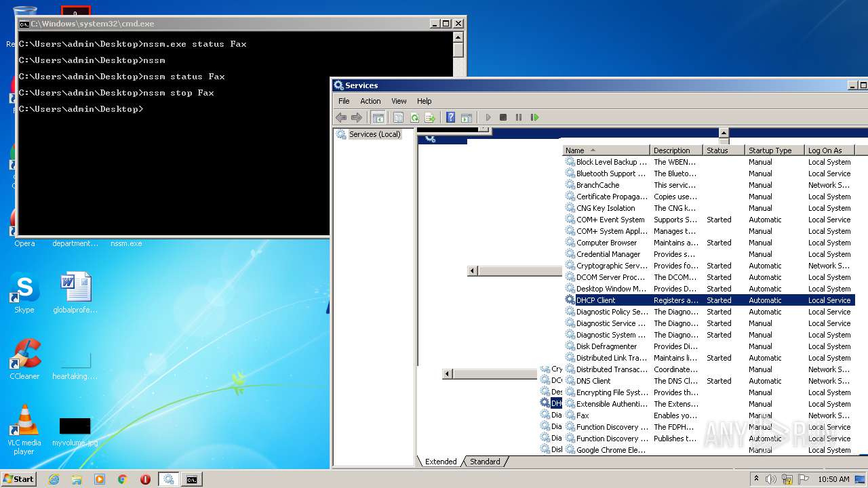Select the Cryptographic Services row
The image size is (868, 488).
709,266
